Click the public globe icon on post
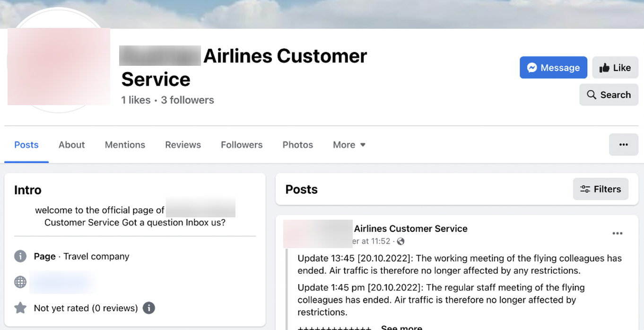644x330 pixels. pyautogui.click(x=400, y=241)
